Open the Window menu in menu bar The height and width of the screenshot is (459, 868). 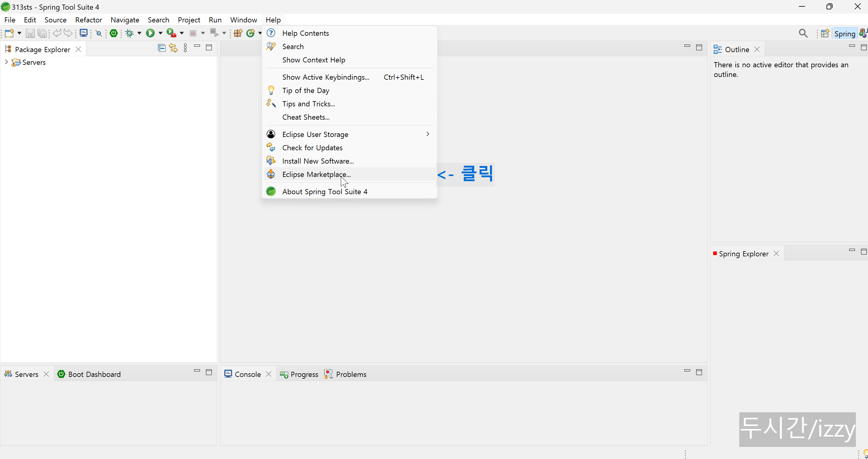(x=244, y=20)
